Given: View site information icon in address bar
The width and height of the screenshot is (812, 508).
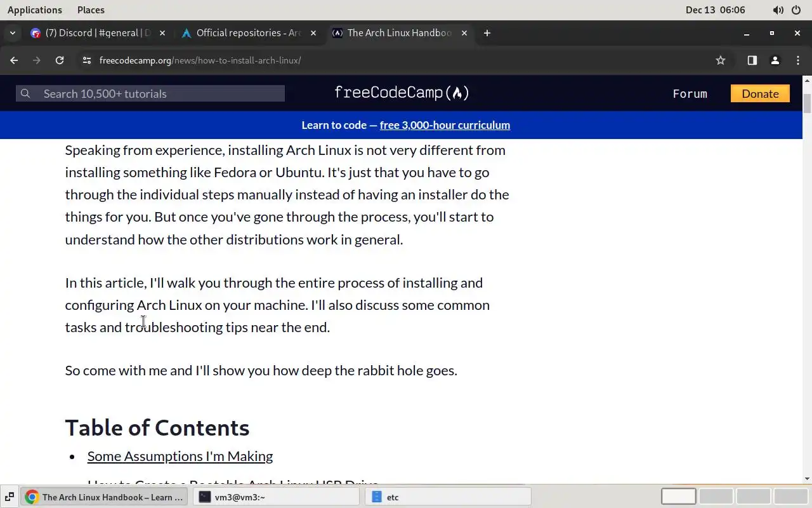Looking at the screenshot, I should (87, 60).
